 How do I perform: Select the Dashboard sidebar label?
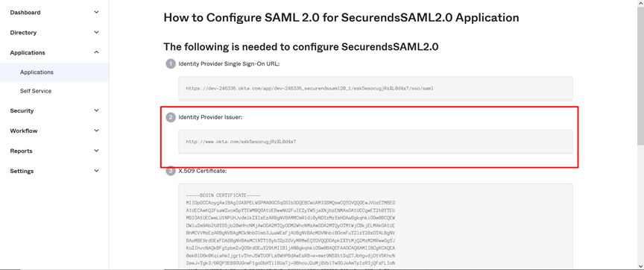tap(25, 13)
